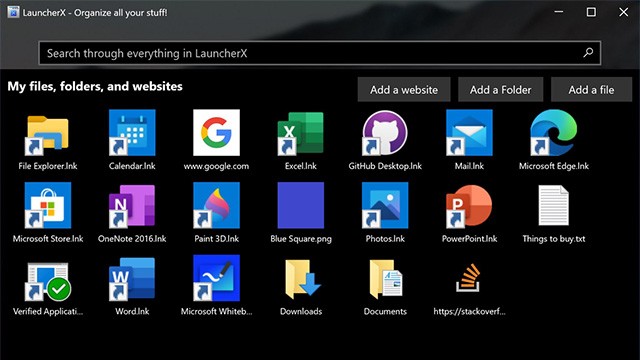Minimize the LauncherX window
640x360 pixels.
(x=559, y=12)
